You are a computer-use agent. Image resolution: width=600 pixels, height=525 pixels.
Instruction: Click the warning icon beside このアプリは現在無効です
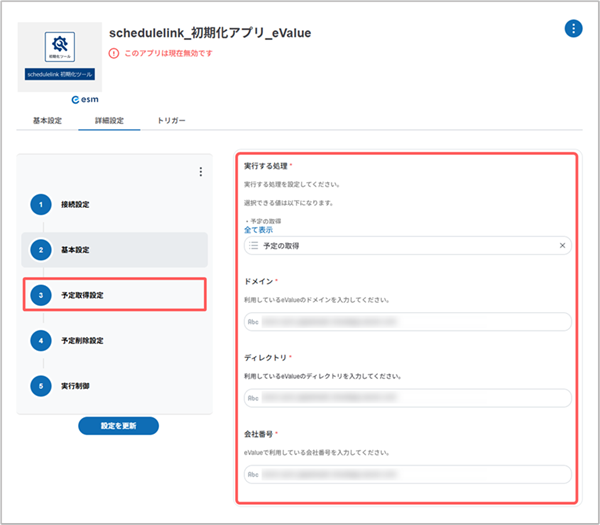coord(114,53)
